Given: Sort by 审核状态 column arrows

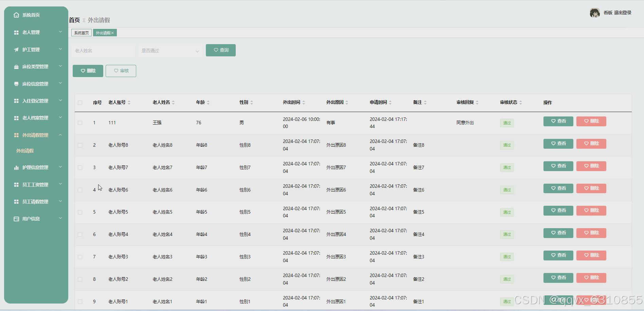Looking at the screenshot, I should [x=521, y=103].
